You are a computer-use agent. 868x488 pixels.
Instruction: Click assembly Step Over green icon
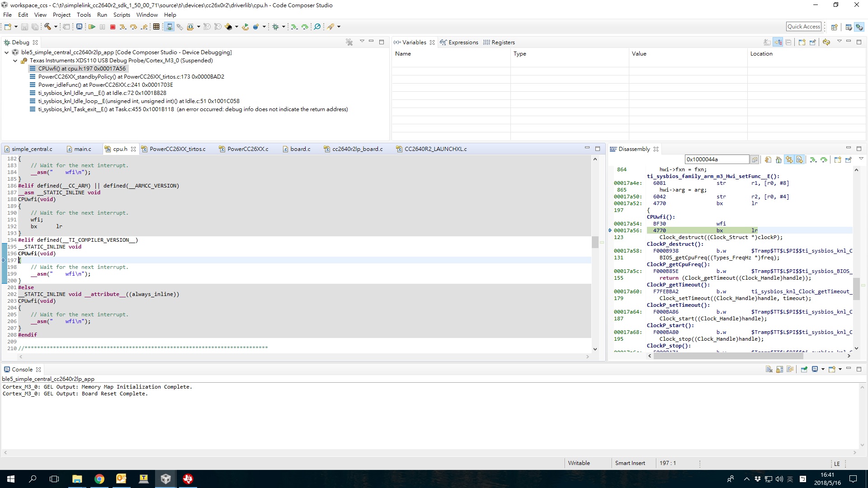click(x=305, y=27)
